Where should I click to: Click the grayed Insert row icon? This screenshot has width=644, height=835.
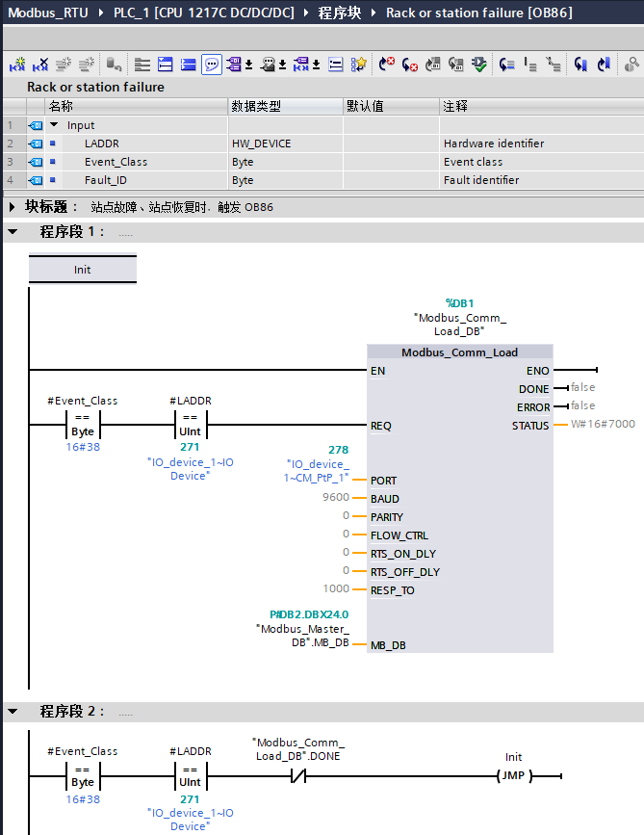pos(64,65)
